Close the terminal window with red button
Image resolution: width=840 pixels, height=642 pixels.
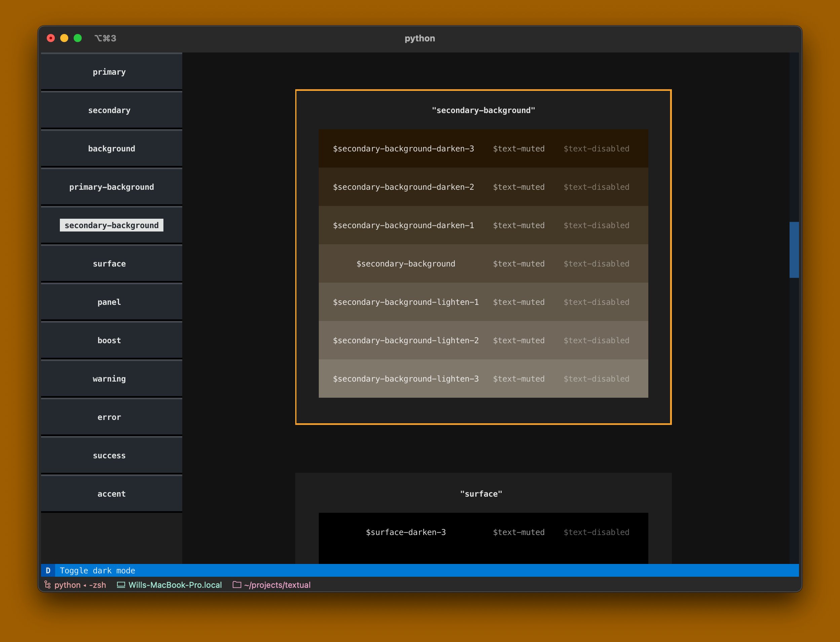(51, 38)
